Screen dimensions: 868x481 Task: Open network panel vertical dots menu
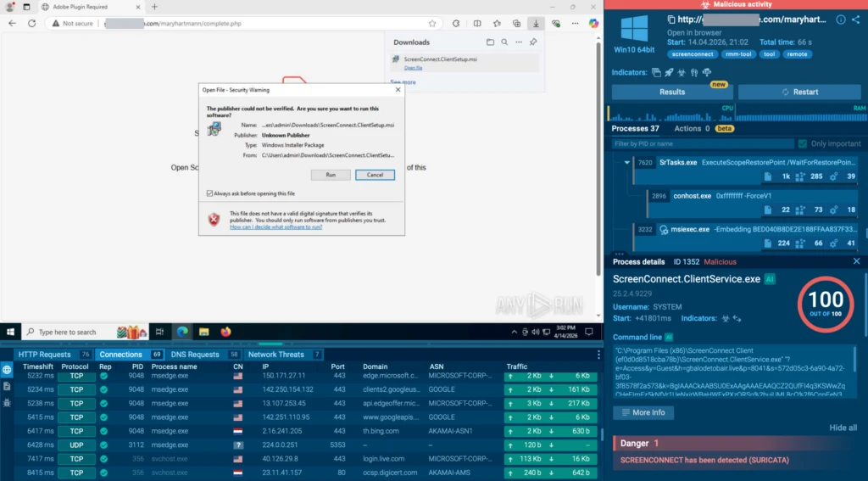point(598,355)
